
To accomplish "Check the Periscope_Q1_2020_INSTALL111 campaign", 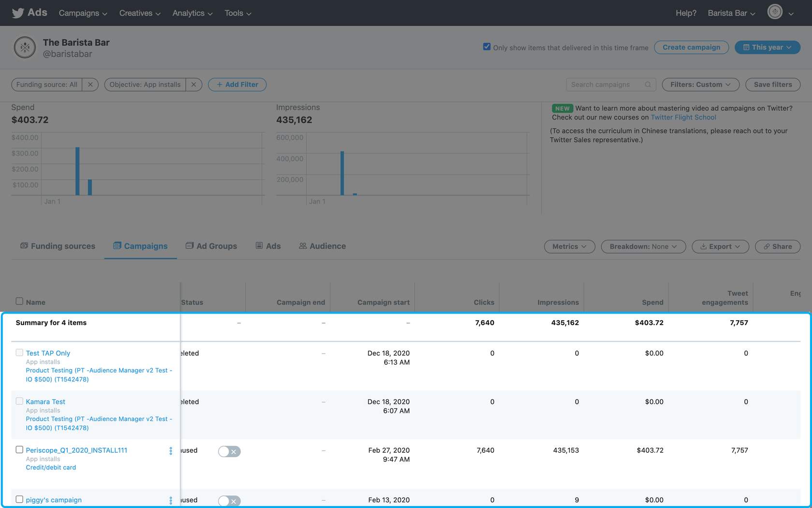I will click(19, 449).
